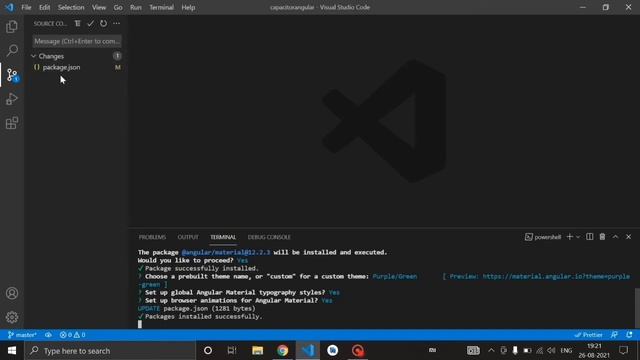Click the ENG language indicator

click(x=566, y=351)
